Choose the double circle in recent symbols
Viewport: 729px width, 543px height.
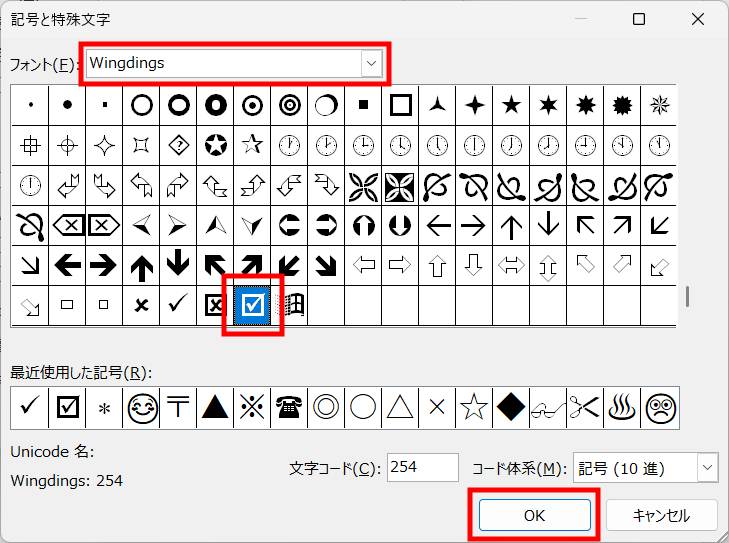pos(326,408)
